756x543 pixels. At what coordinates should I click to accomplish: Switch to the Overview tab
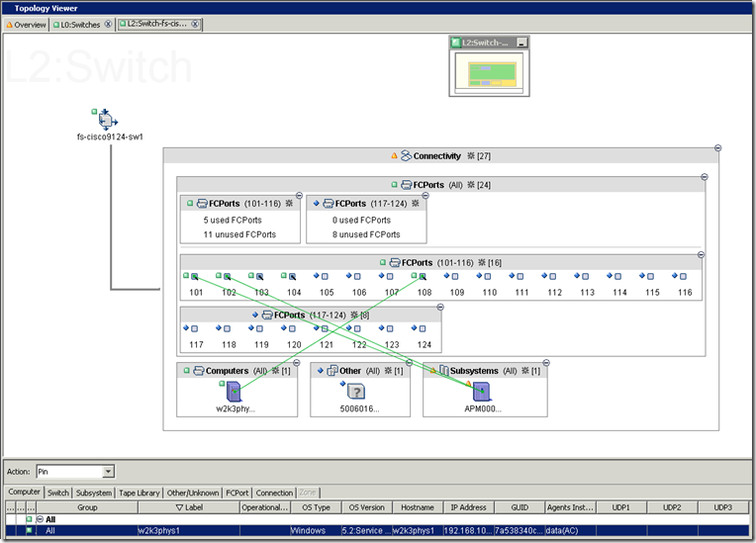point(26,25)
